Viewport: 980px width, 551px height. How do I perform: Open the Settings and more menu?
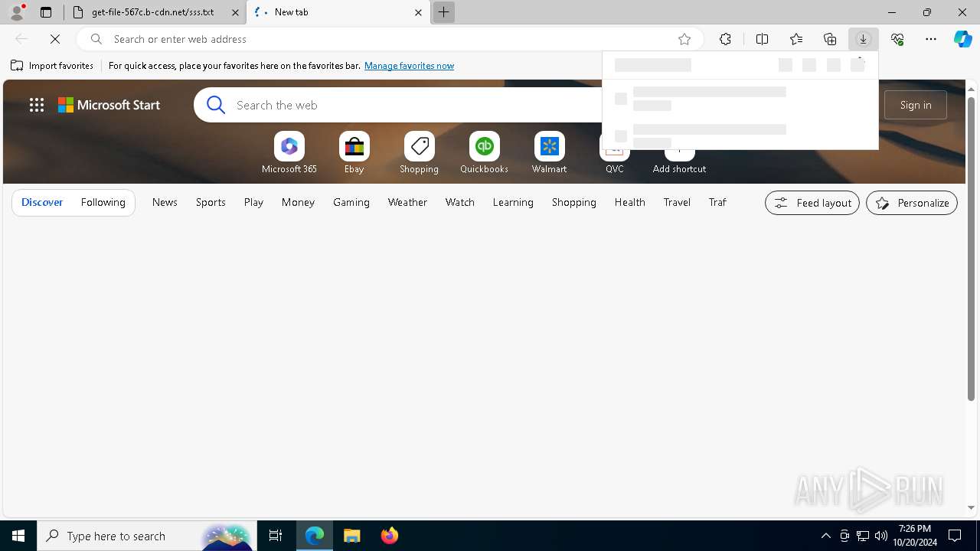coord(931,39)
